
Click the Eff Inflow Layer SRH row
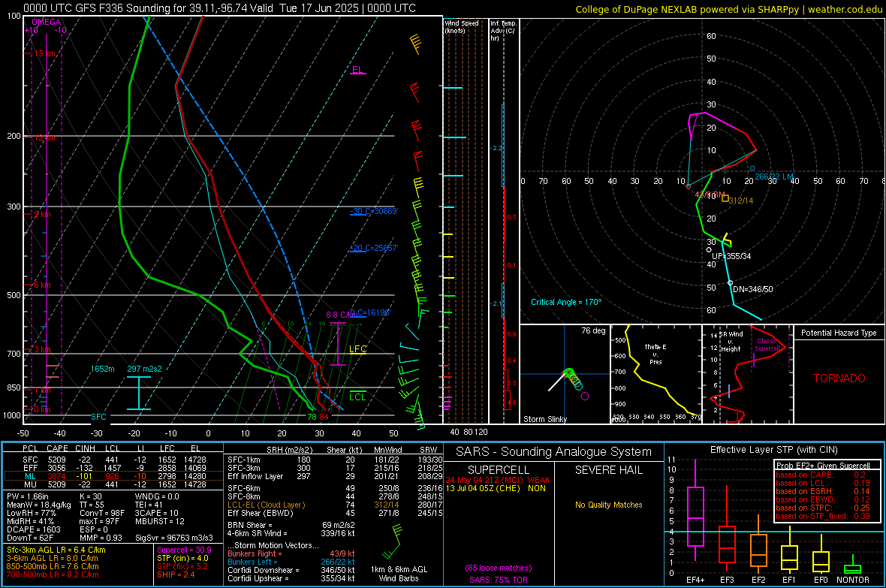point(335,476)
